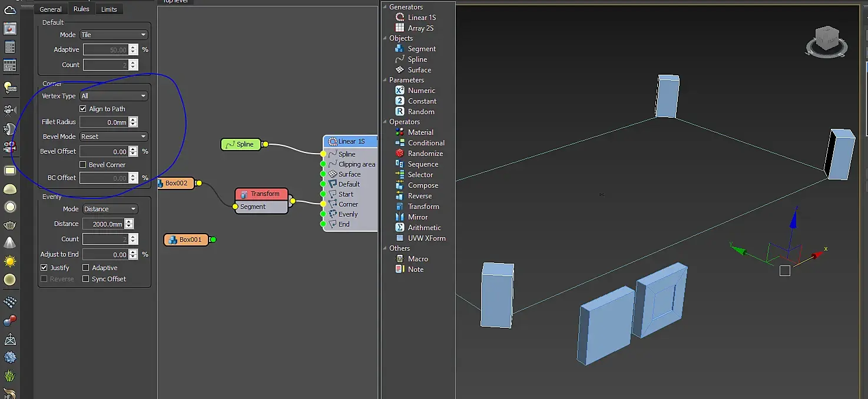Select the Note item icon
Viewport: 868px width, 399px height.
(400, 270)
